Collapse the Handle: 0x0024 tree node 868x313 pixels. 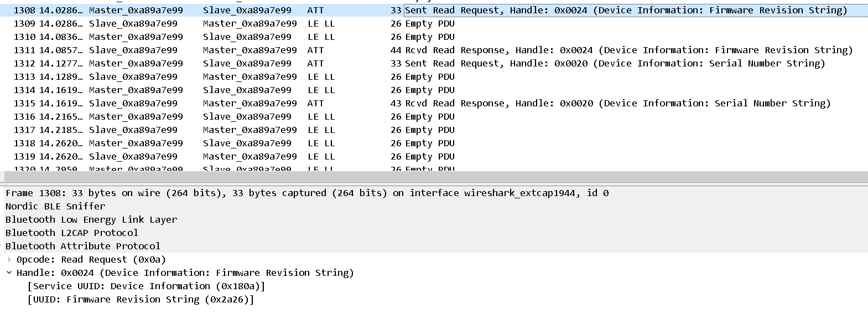9,273
